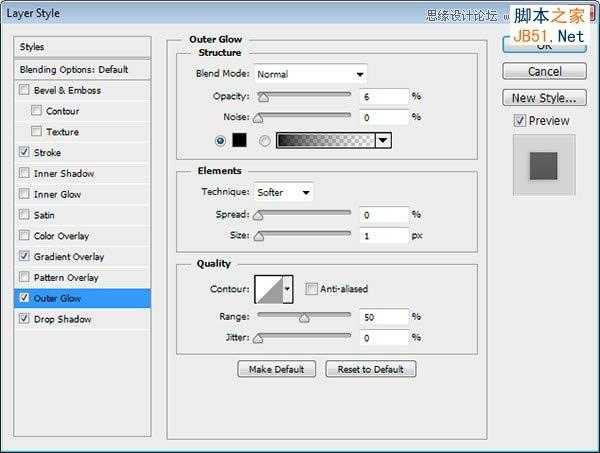Toggle the Anti-aliased checkbox

[x=311, y=289]
